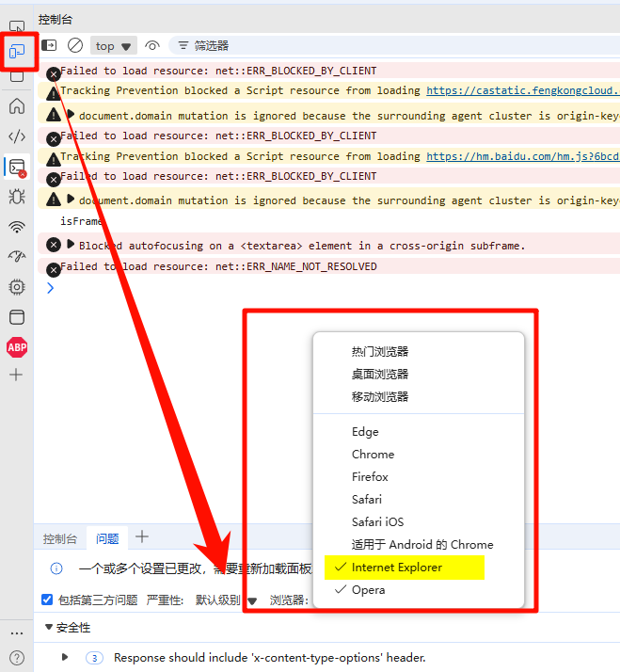Open the Sources bug icon

(x=17, y=197)
